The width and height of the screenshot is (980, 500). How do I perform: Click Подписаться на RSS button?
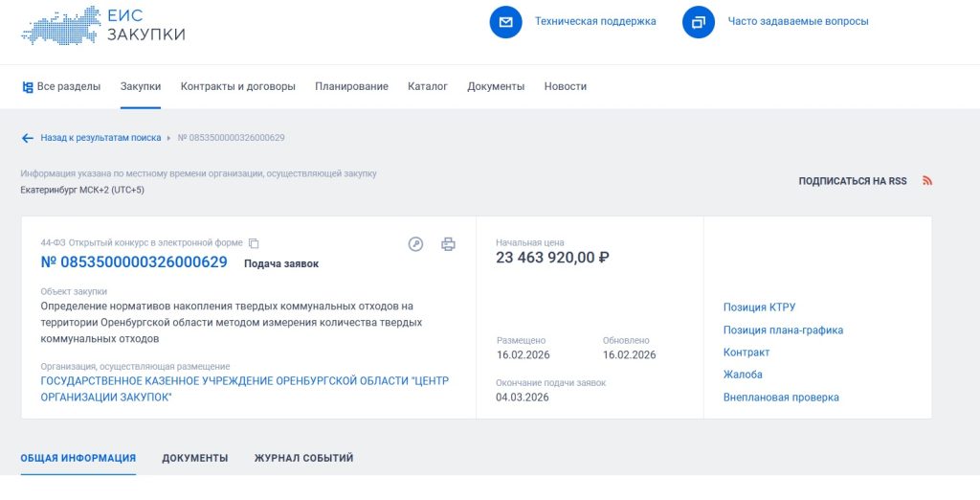coord(853,181)
